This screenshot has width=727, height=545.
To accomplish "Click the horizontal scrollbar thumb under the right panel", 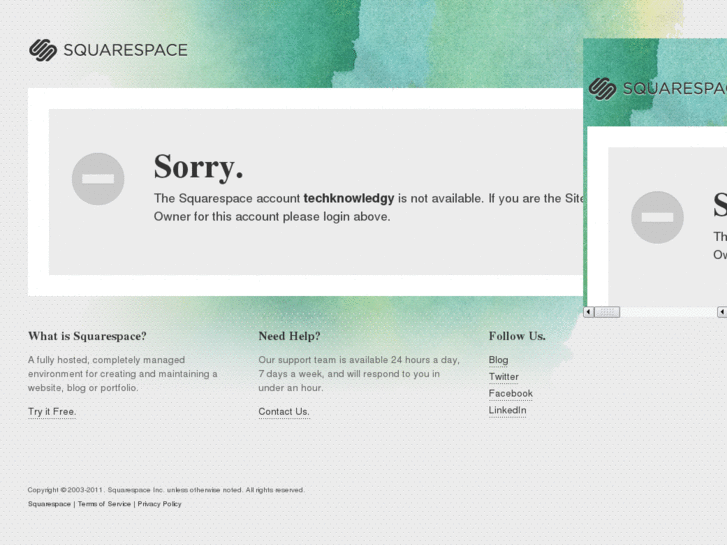I will click(x=607, y=312).
